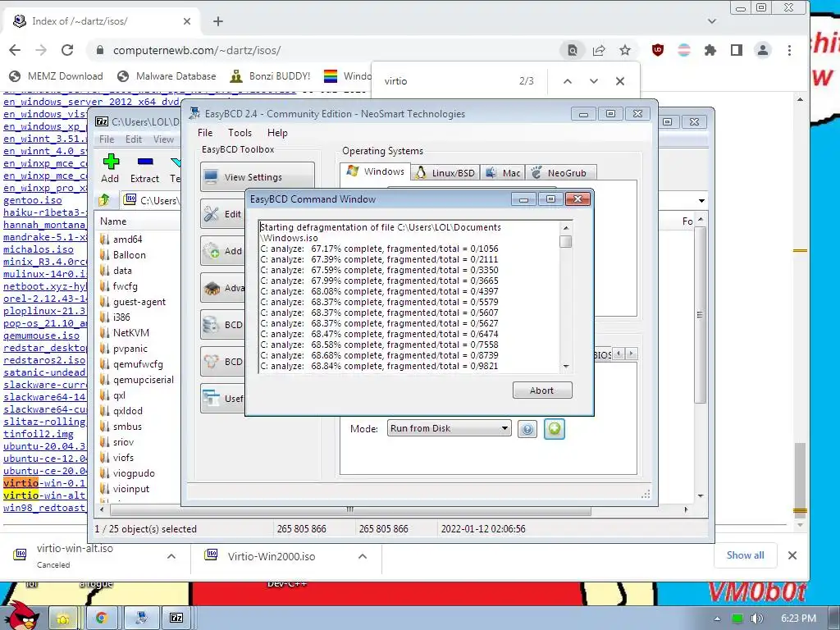
Task: Click the Chrome taskbar icon
Action: 101,618
